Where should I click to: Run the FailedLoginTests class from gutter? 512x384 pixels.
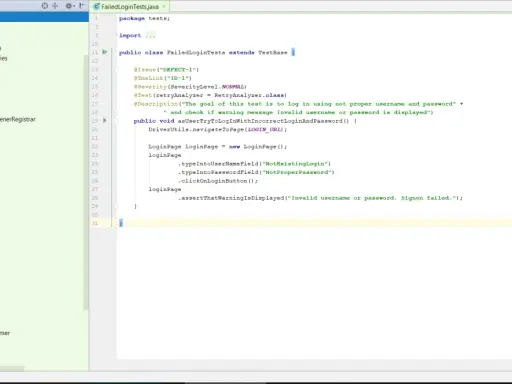coord(105,52)
